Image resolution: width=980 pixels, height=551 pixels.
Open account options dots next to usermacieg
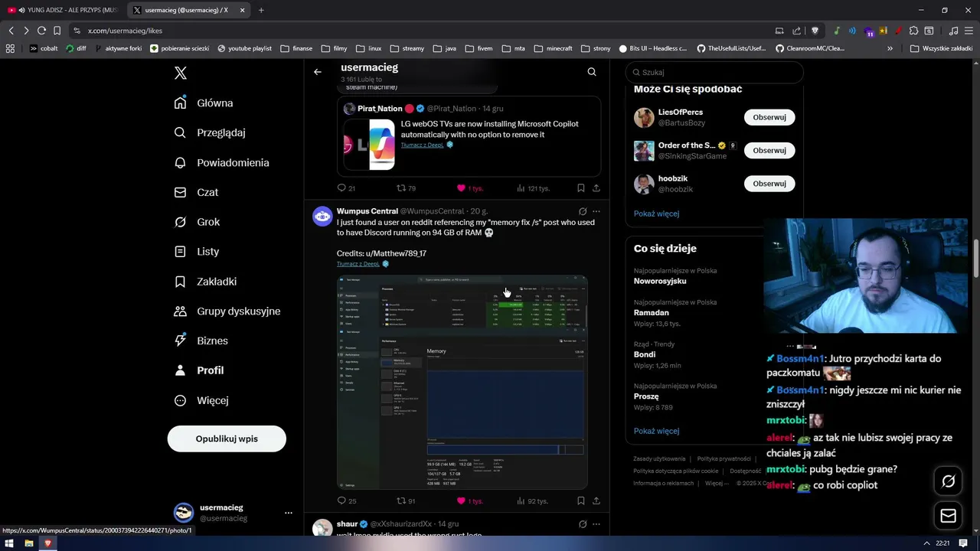pos(288,513)
